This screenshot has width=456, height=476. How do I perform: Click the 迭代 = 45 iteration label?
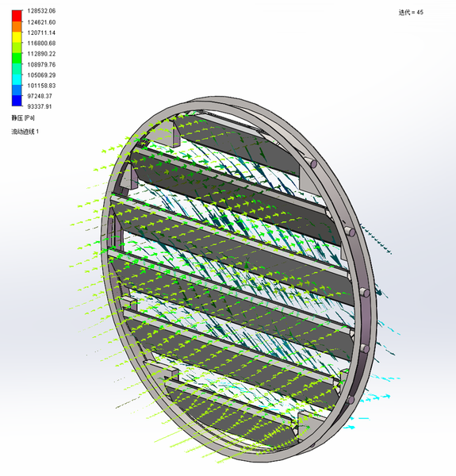pyautogui.click(x=411, y=13)
